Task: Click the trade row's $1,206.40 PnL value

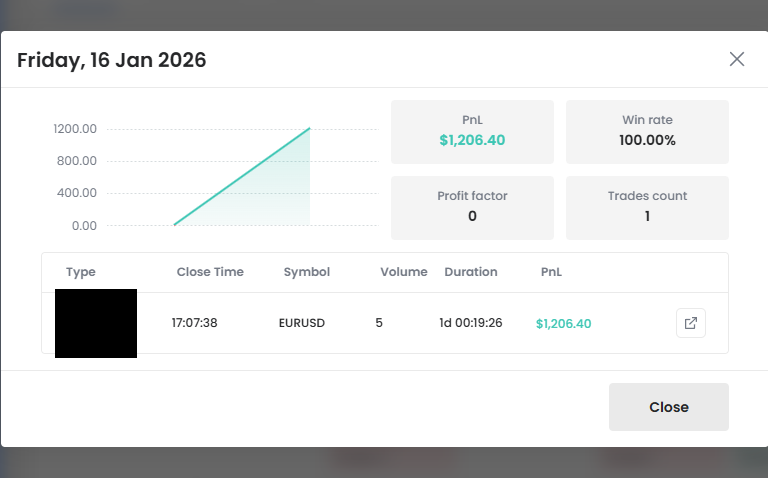Action: click(563, 324)
